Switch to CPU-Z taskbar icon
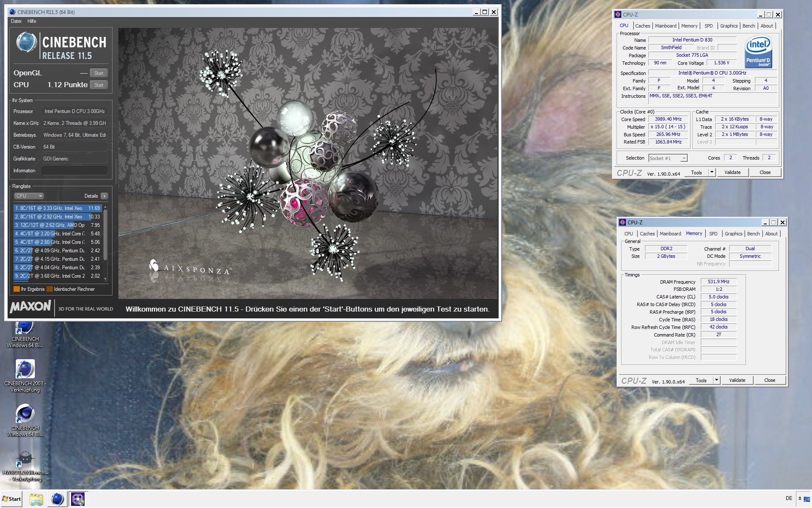The height and width of the screenshot is (508, 812). [x=78, y=499]
